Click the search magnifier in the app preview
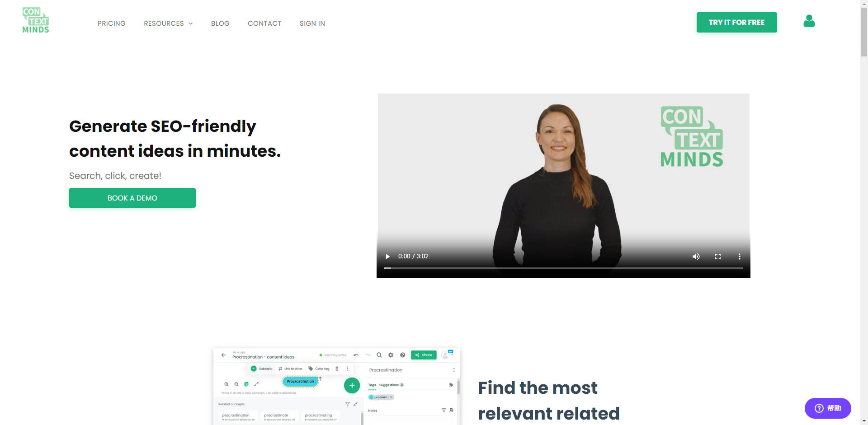 [379, 355]
